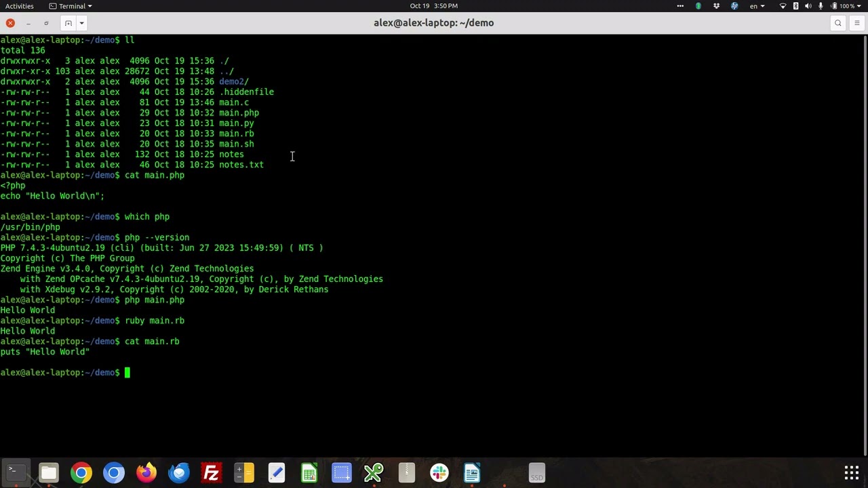
Task: Open LibreOffice Calc from the dock
Action: pyautogui.click(x=309, y=472)
